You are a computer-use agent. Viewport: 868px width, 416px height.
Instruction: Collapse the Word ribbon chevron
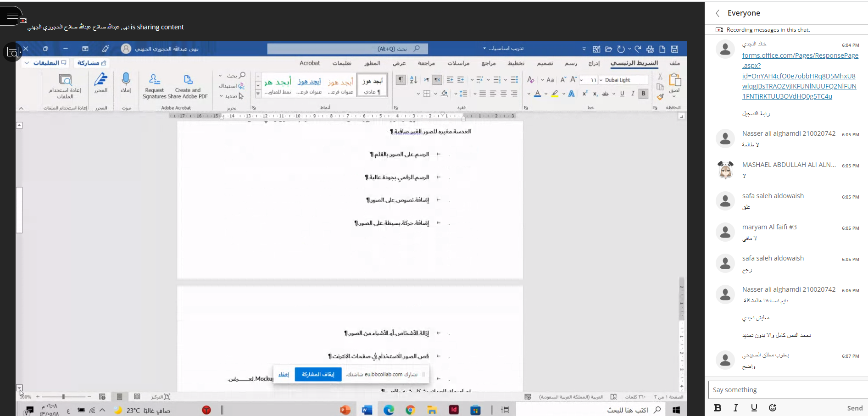[21, 108]
